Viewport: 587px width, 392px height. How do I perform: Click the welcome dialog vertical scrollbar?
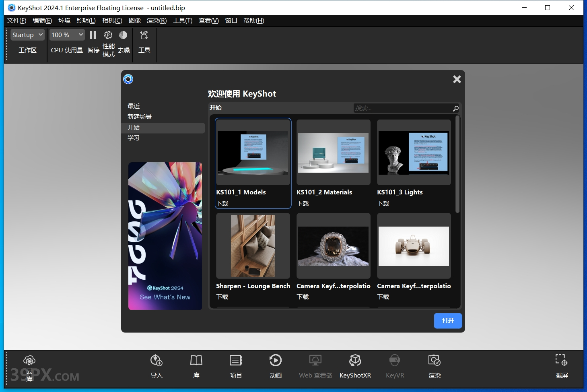click(x=457, y=165)
